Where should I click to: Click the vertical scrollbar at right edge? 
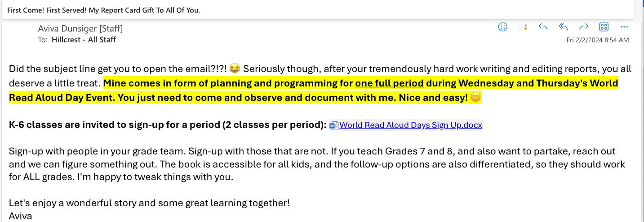coord(642,122)
